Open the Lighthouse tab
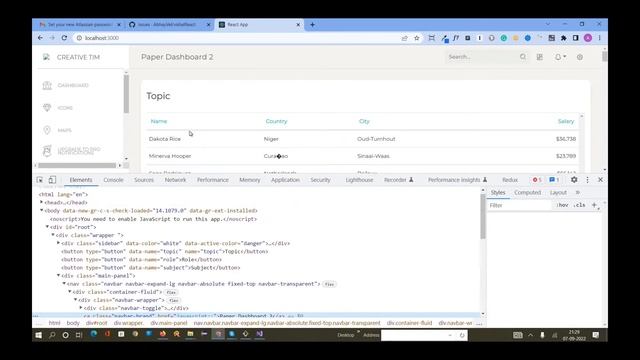The width and height of the screenshot is (640, 360). tap(359, 180)
